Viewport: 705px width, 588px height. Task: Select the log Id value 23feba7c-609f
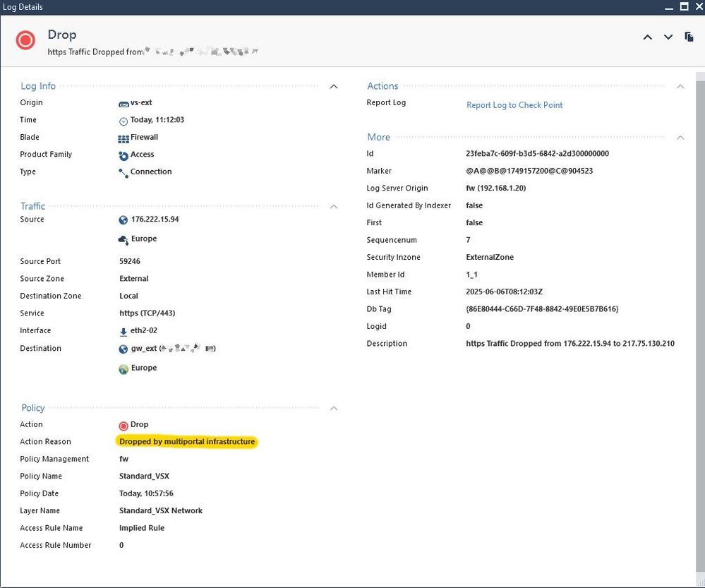pyautogui.click(x=537, y=153)
